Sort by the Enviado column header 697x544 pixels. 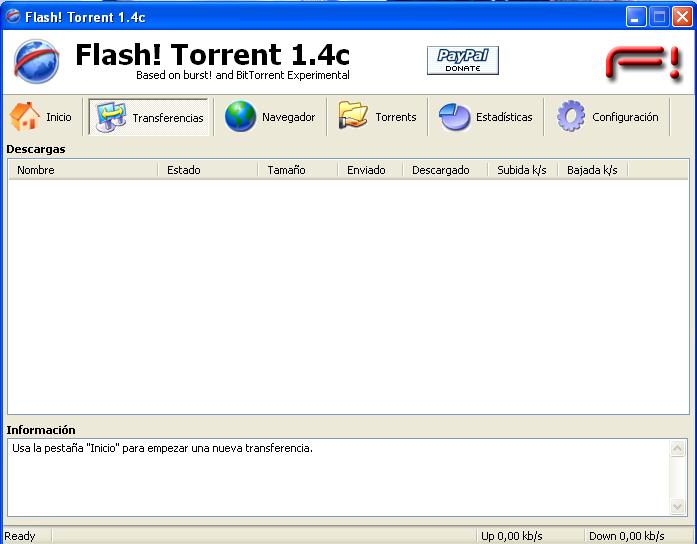pyautogui.click(x=370, y=170)
